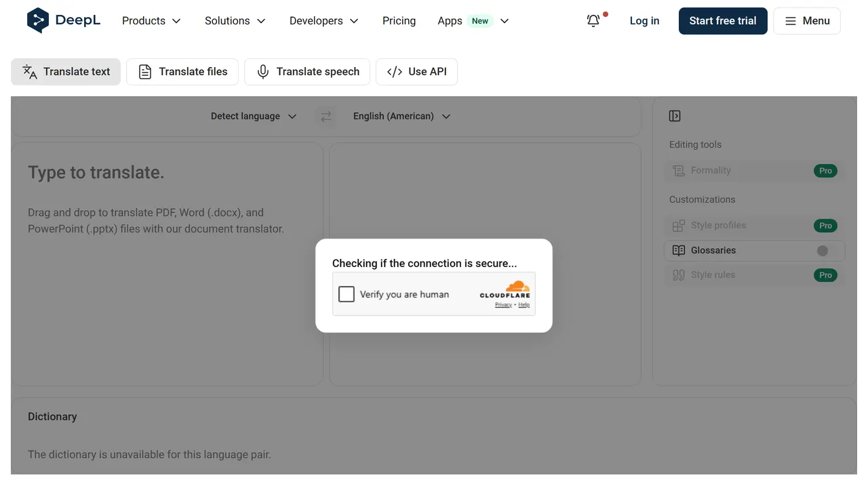Click into the Type to translate field

pos(167,264)
